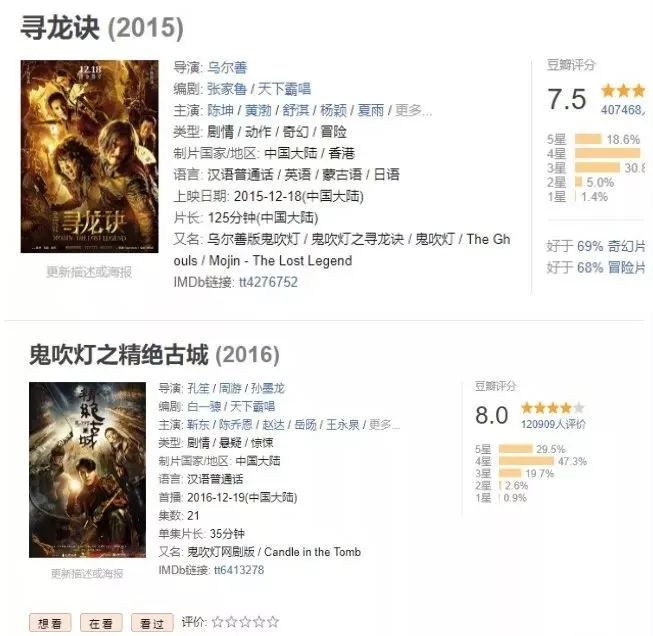Open IMDb link tt6413278
Image resolution: width=653 pixels, height=636 pixels.
239,570
